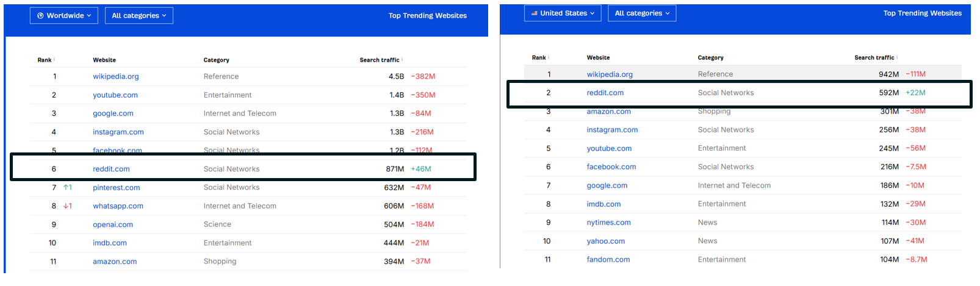
Task: Open reddit.com in the Worldwide table
Action: pos(111,169)
